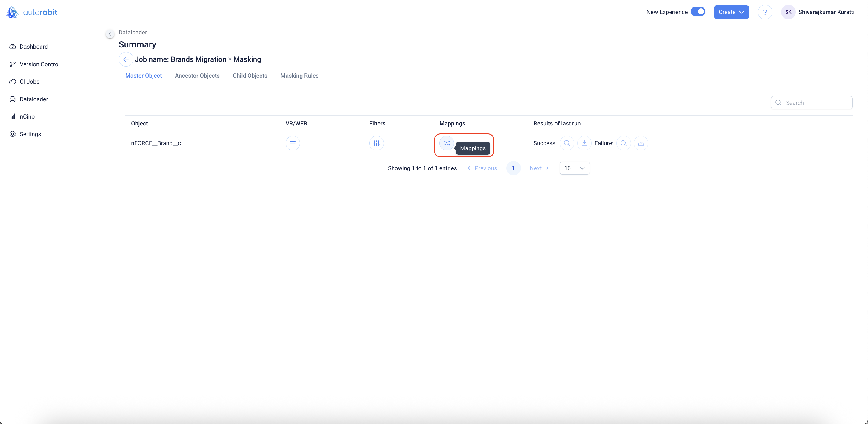Open the Child Objects tab
868x424 pixels.
point(250,76)
